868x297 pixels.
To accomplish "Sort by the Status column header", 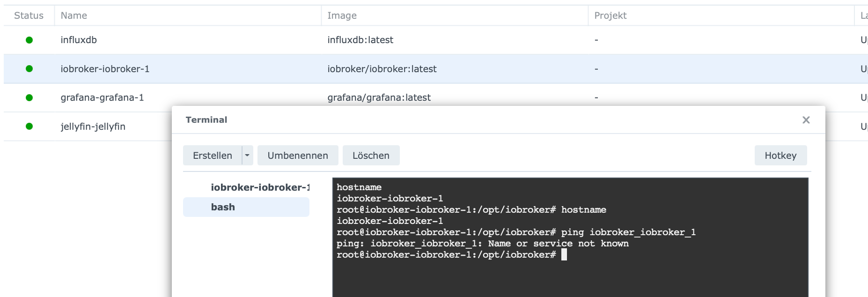I will [x=29, y=15].
